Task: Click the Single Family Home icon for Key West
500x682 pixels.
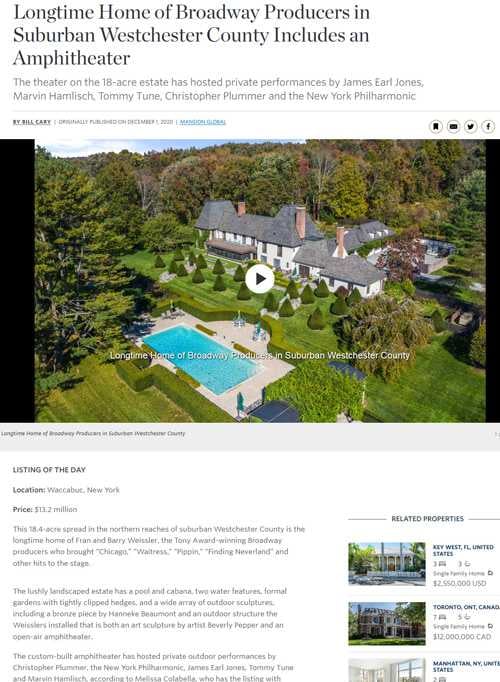Action: (490, 573)
